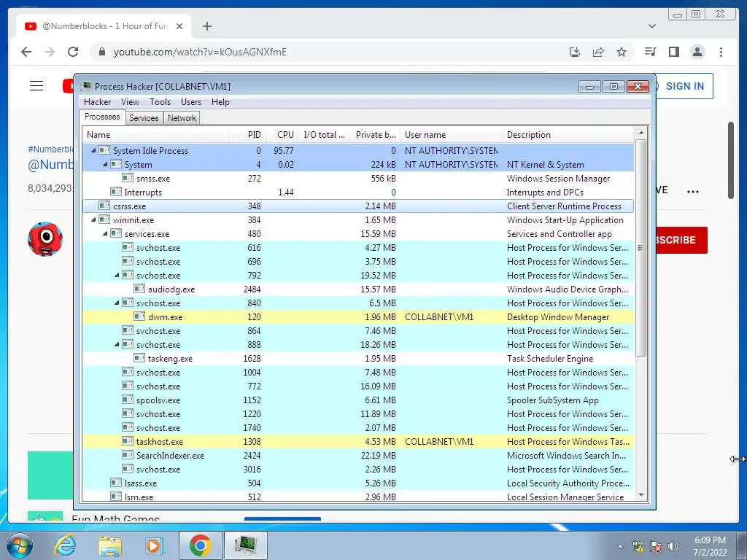This screenshot has width=747, height=560.
Task: Click the Chrome address bar URL
Action: pos(200,52)
